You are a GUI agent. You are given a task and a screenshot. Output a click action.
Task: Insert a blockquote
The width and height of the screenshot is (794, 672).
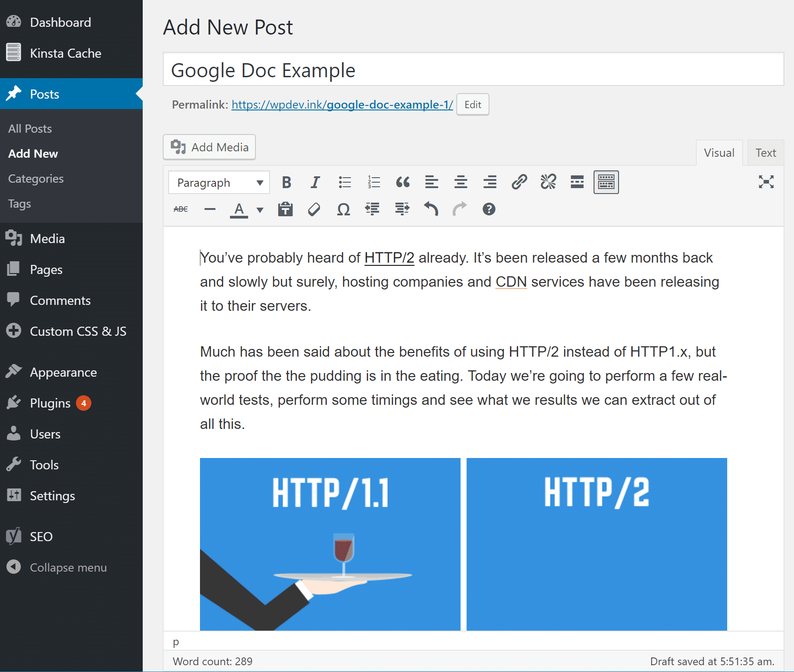click(x=403, y=182)
